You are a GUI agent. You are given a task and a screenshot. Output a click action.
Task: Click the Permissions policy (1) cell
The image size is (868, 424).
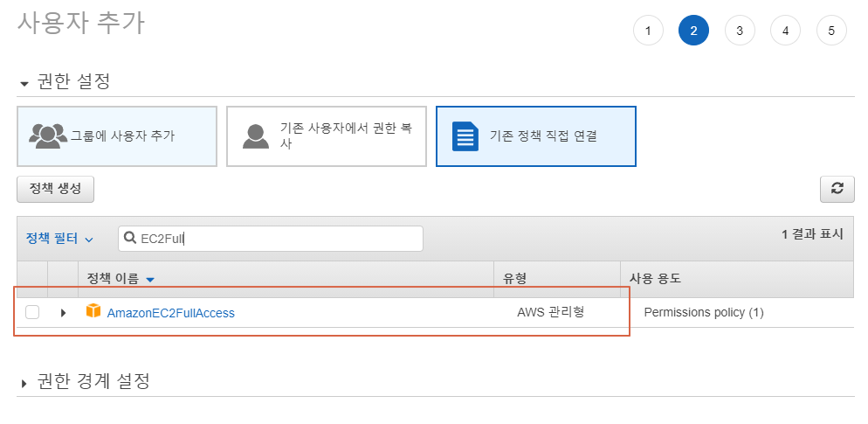[704, 313]
